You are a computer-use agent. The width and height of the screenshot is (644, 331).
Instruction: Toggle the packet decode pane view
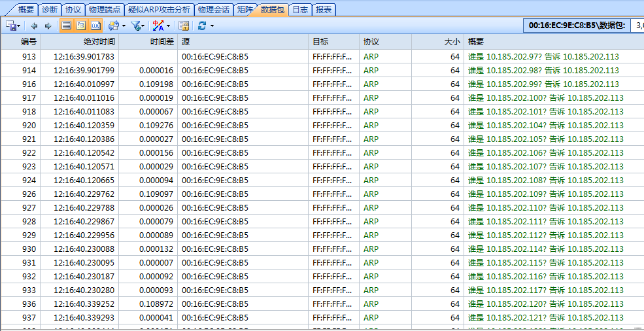(x=81, y=26)
